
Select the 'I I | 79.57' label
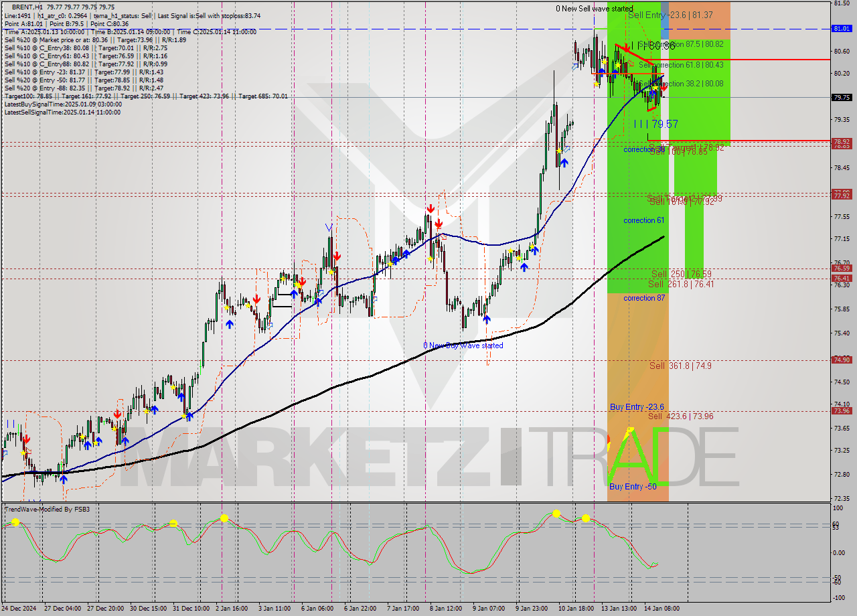pyautogui.click(x=655, y=124)
